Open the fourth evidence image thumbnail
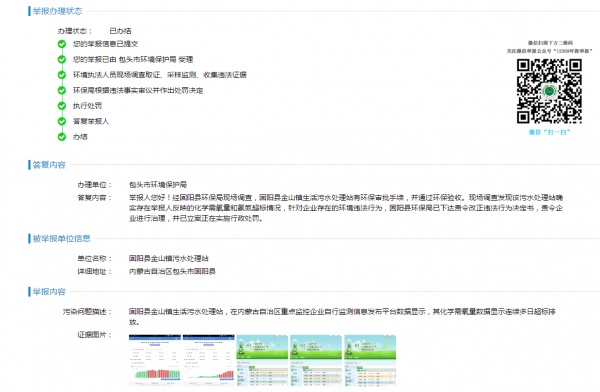 (316, 360)
